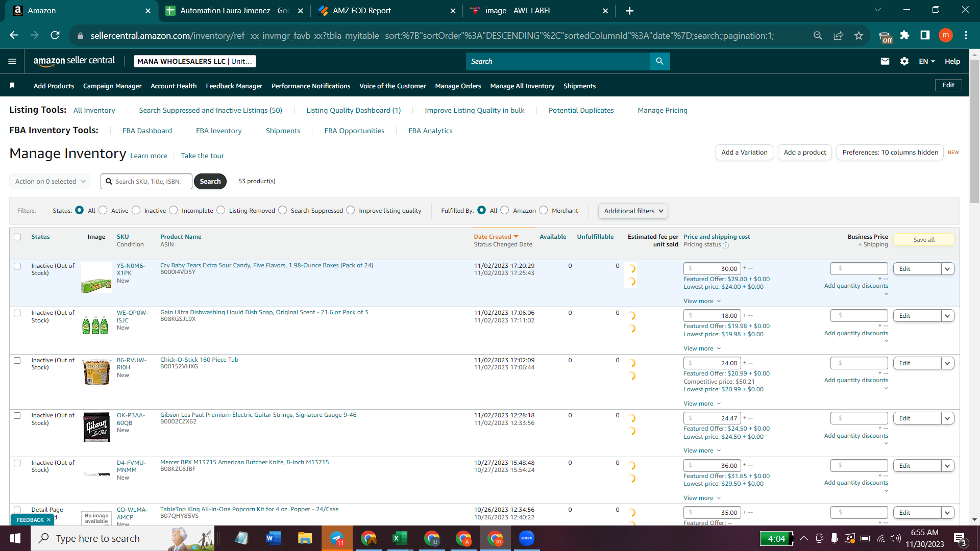Click the magnifier search button in header

(x=659, y=61)
